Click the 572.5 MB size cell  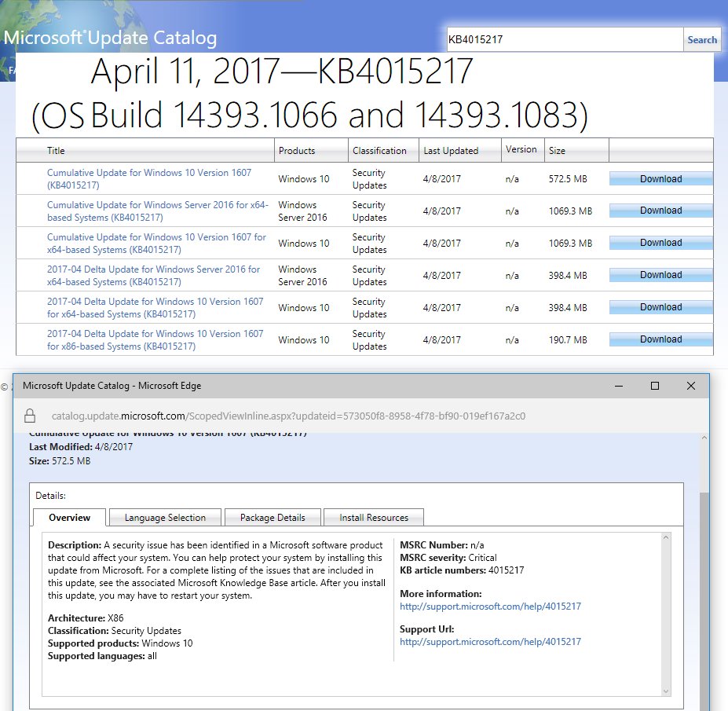567,179
